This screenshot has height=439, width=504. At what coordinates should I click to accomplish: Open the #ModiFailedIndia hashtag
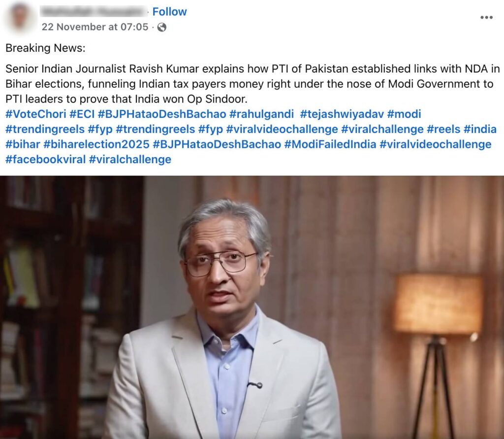[x=330, y=144]
